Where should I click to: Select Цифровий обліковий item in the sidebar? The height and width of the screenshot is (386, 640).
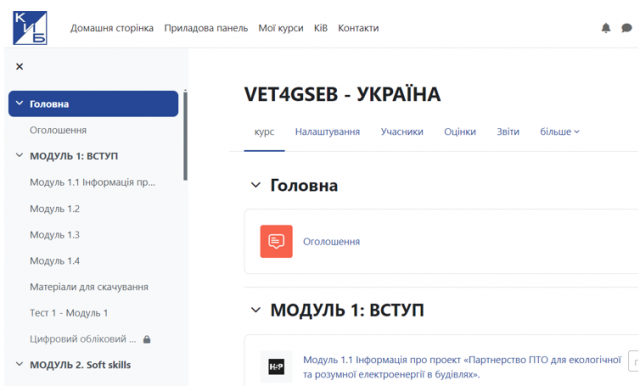[83, 339]
